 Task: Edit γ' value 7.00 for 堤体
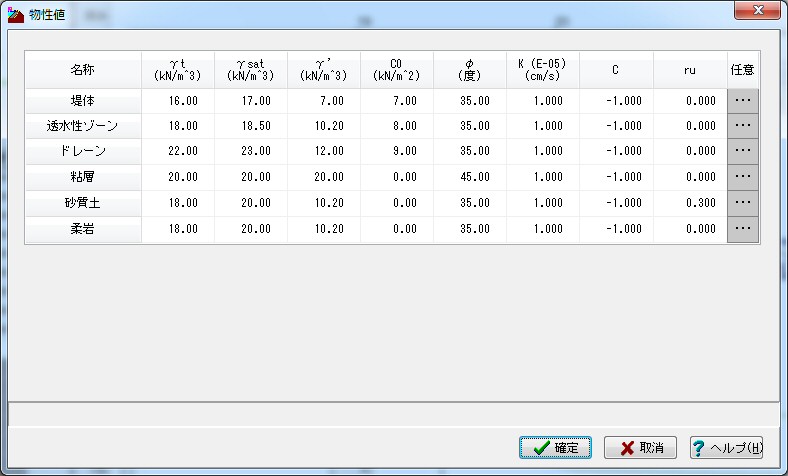pyautogui.click(x=324, y=101)
